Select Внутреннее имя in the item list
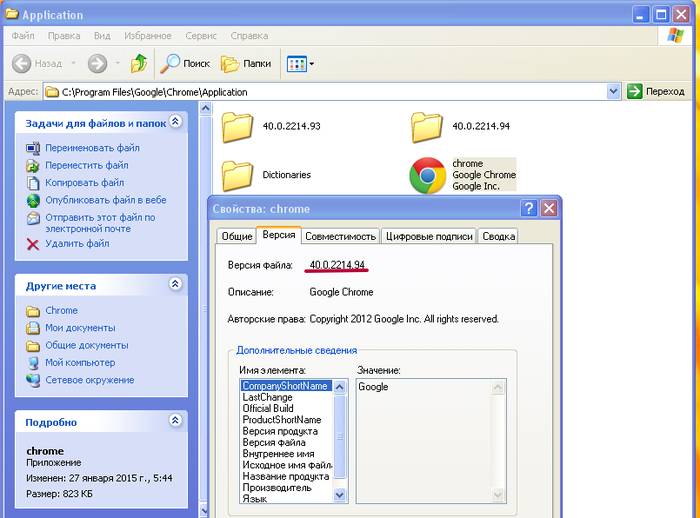 tap(286, 454)
